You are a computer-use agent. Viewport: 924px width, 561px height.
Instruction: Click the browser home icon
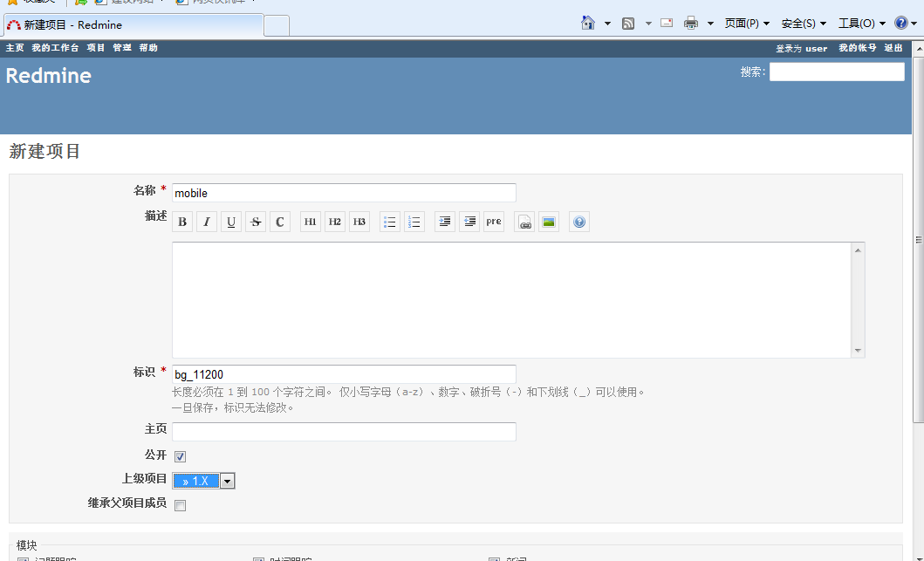(588, 23)
